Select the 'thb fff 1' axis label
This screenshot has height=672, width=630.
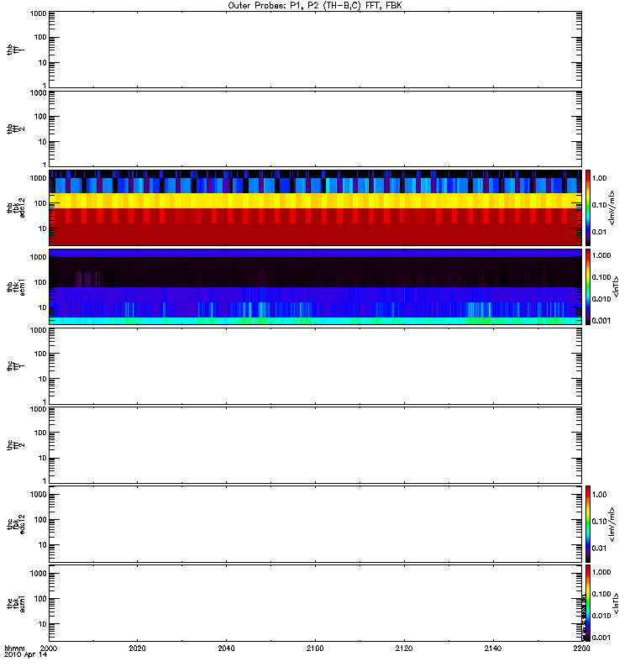tap(15, 50)
